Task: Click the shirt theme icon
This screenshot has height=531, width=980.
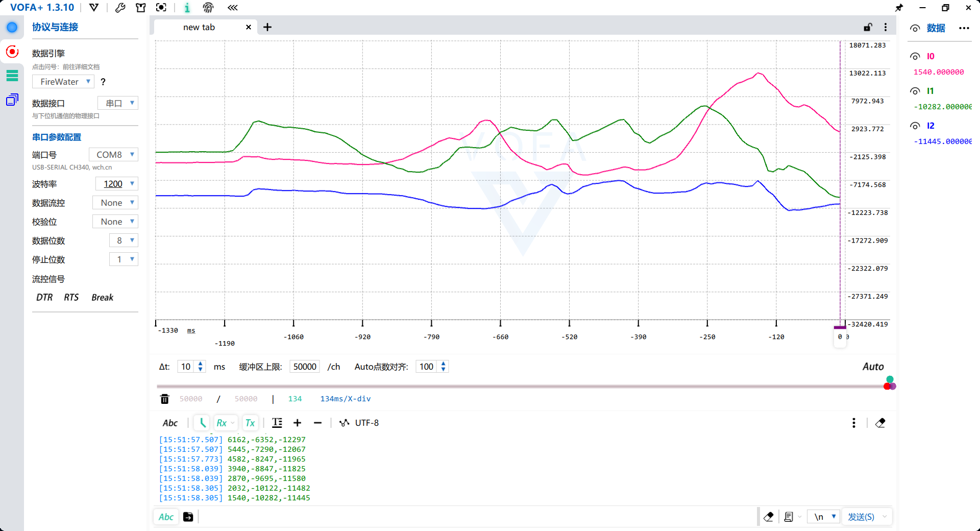Action: [x=141, y=8]
